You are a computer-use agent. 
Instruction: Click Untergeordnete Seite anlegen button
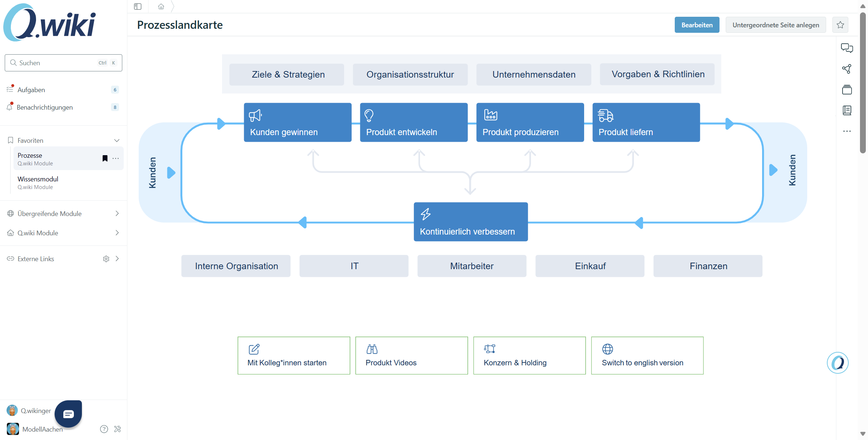coord(776,25)
